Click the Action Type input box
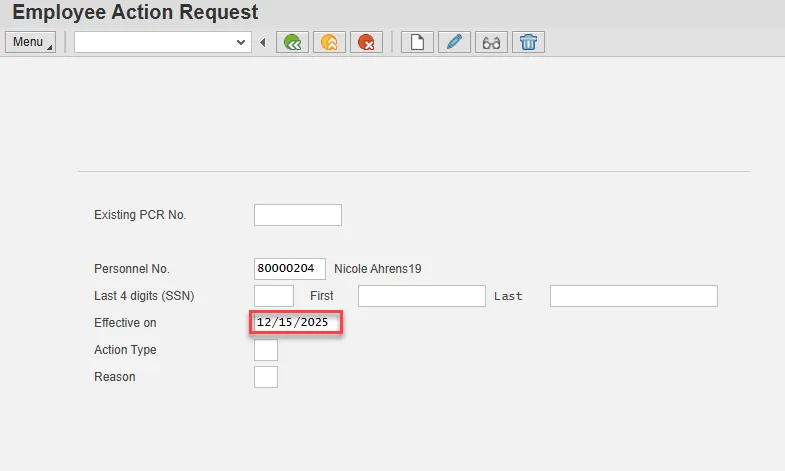 [266, 350]
